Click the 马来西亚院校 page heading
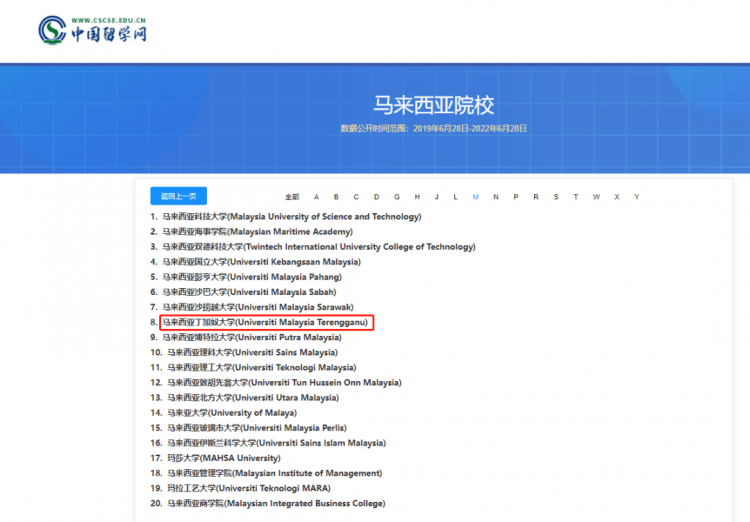The height and width of the screenshot is (522, 750). point(433,105)
